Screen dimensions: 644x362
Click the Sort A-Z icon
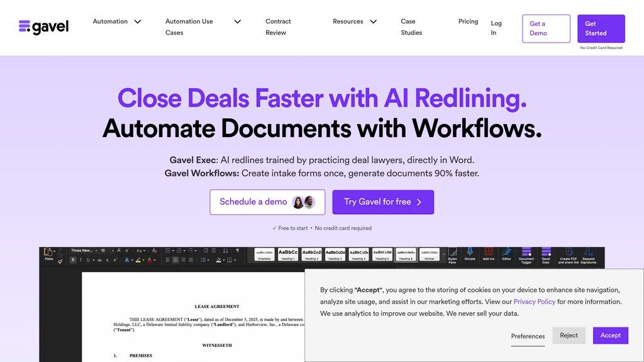(226, 251)
